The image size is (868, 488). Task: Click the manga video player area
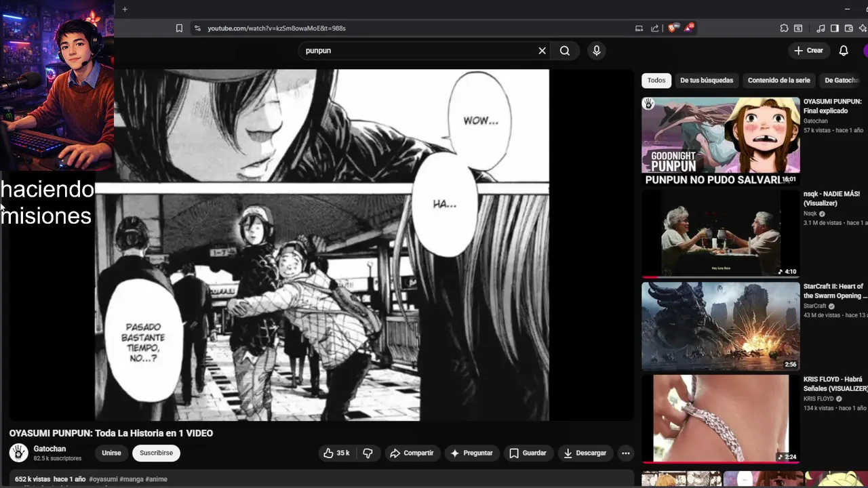321,245
